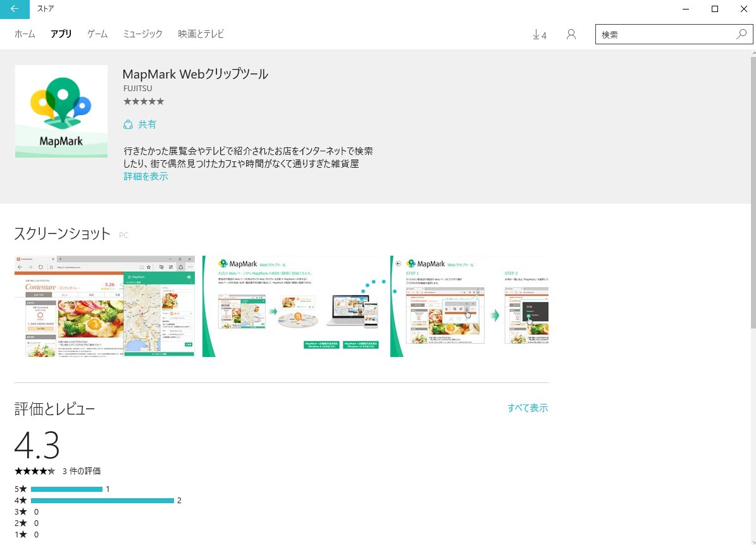Viewport: 756px width, 545px height.
Task: Click the MapMark app logo
Action: pyautogui.click(x=61, y=111)
